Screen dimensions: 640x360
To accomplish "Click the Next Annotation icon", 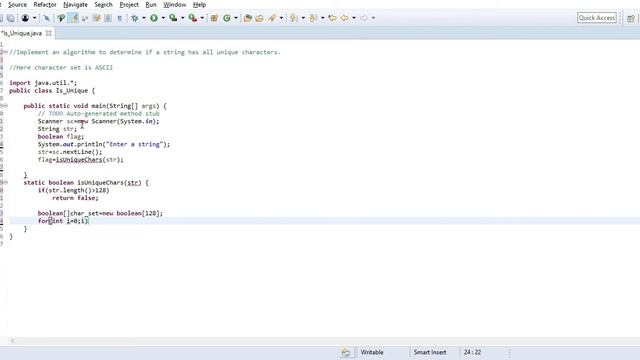I will [293, 18].
